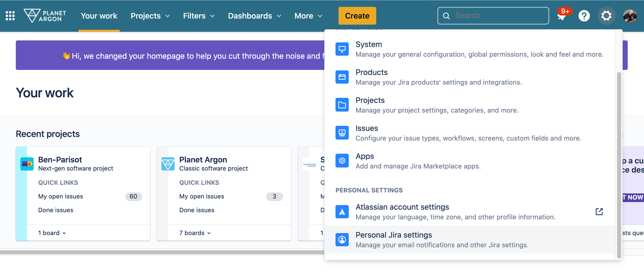Click the Projects folder icon in settings
This screenshot has width=644, height=276.
pyautogui.click(x=342, y=105)
